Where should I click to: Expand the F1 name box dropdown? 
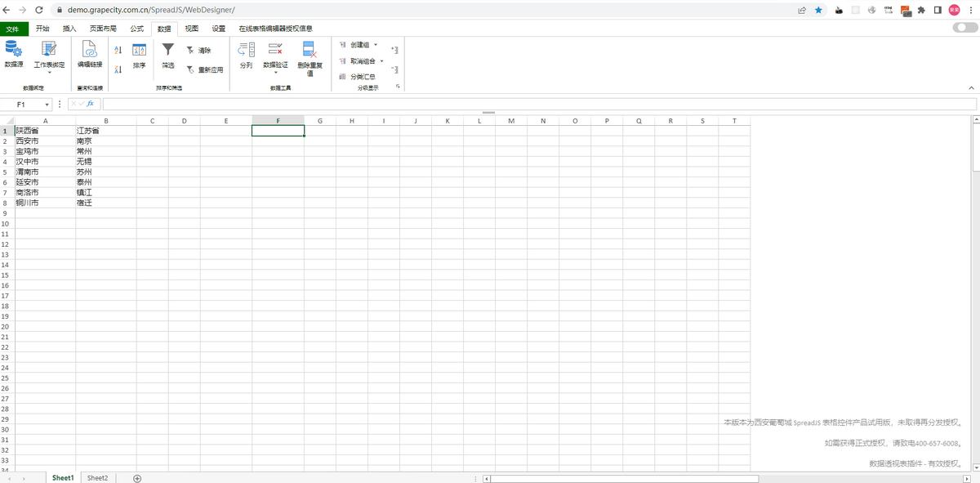point(47,105)
